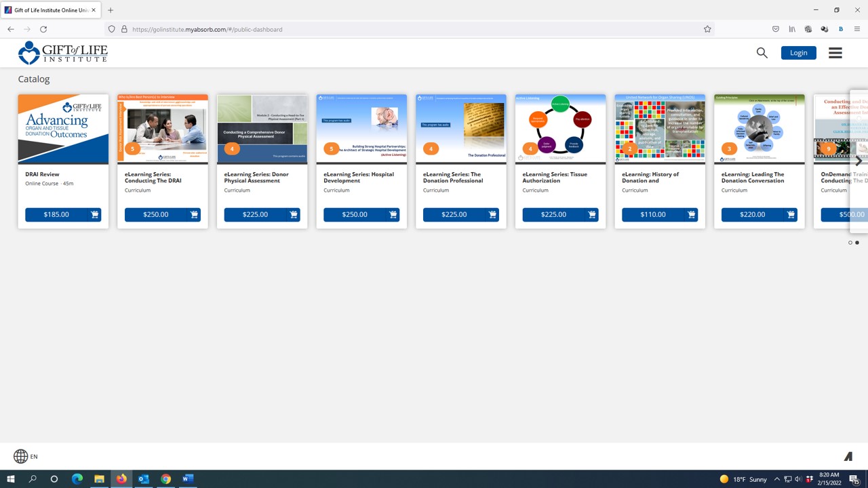
Task: Reload the page with refresh icon
Action: (43, 29)
